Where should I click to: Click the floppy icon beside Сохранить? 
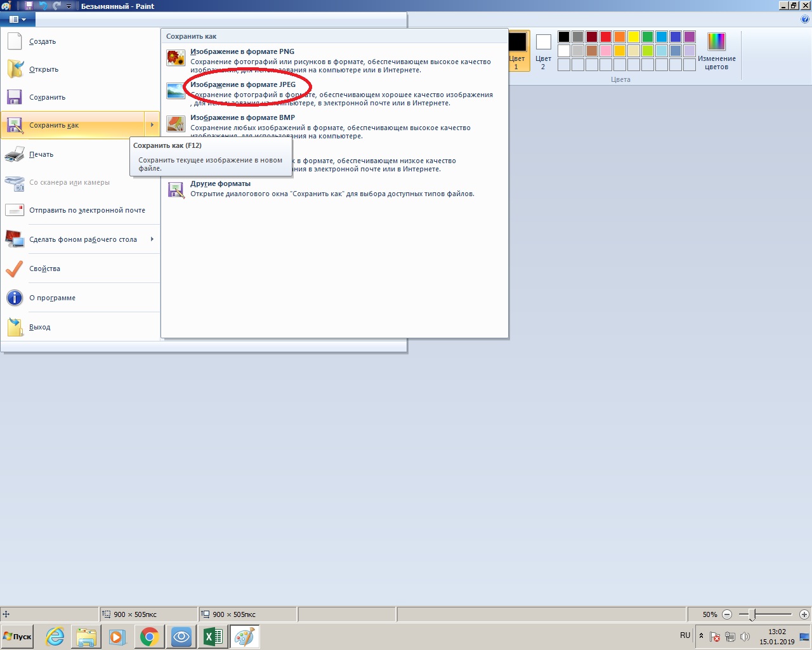pyautogui.click(x=15, y=97)
